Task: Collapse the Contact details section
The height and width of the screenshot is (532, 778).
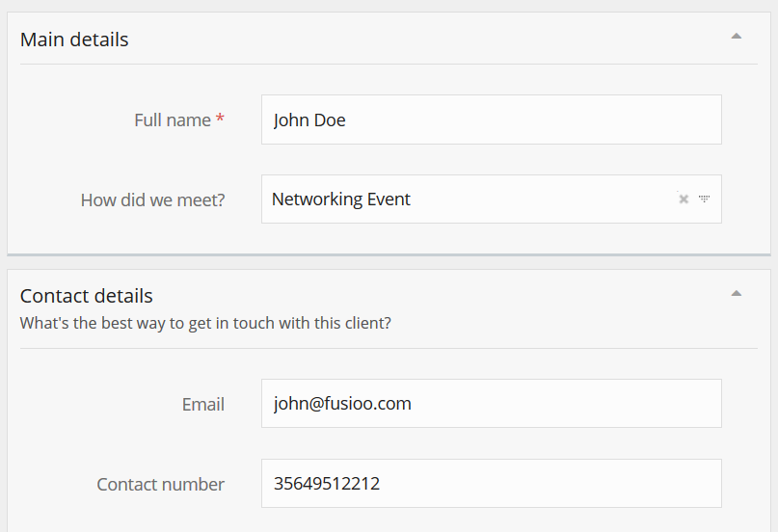Action: [x=737, y=292]
